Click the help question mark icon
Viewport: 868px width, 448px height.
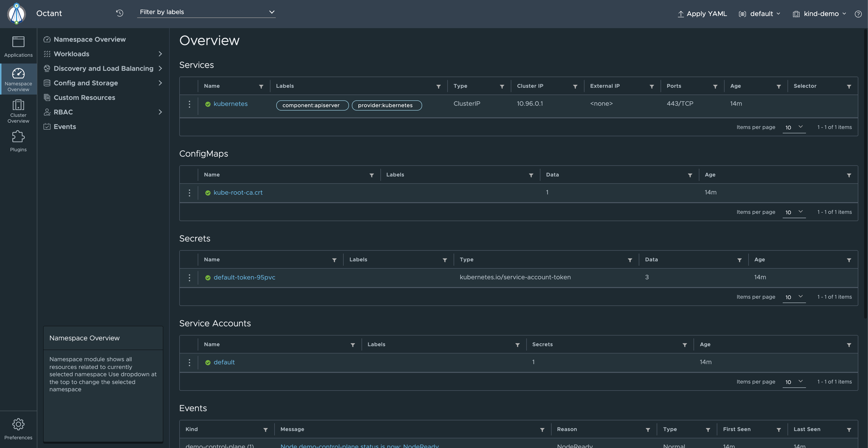[858, 14]
